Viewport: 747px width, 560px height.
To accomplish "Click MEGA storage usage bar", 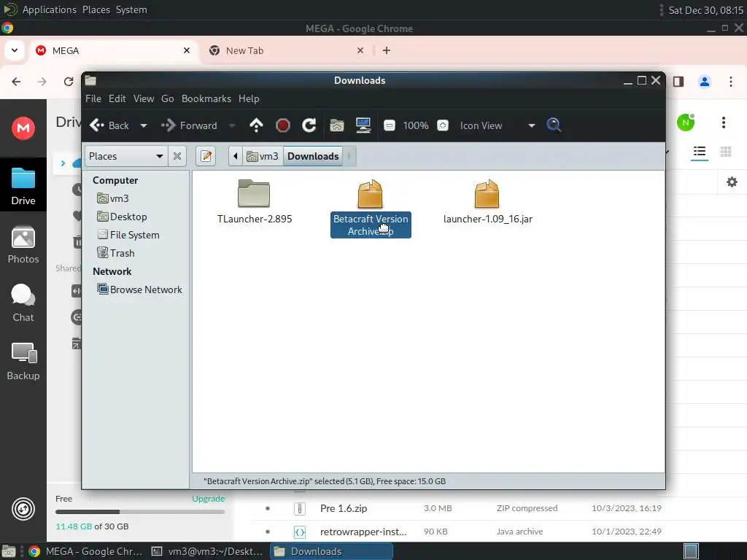I will [x=140, y=512].
